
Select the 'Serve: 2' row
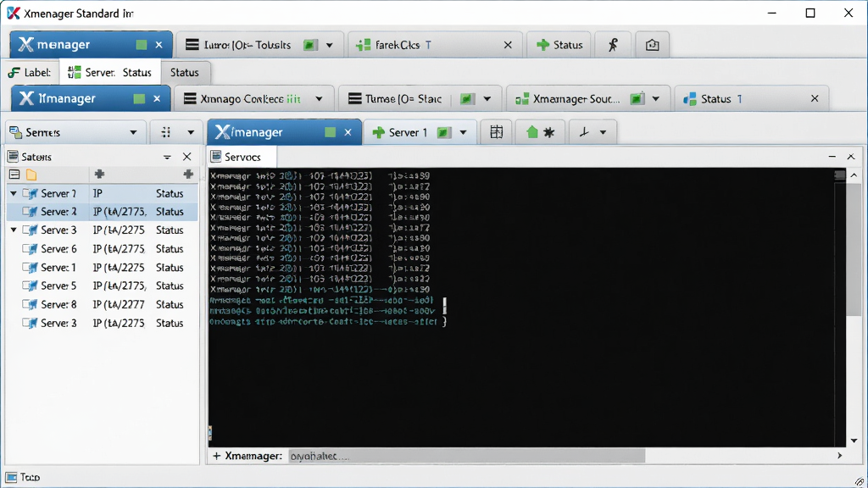pos(102,212)
